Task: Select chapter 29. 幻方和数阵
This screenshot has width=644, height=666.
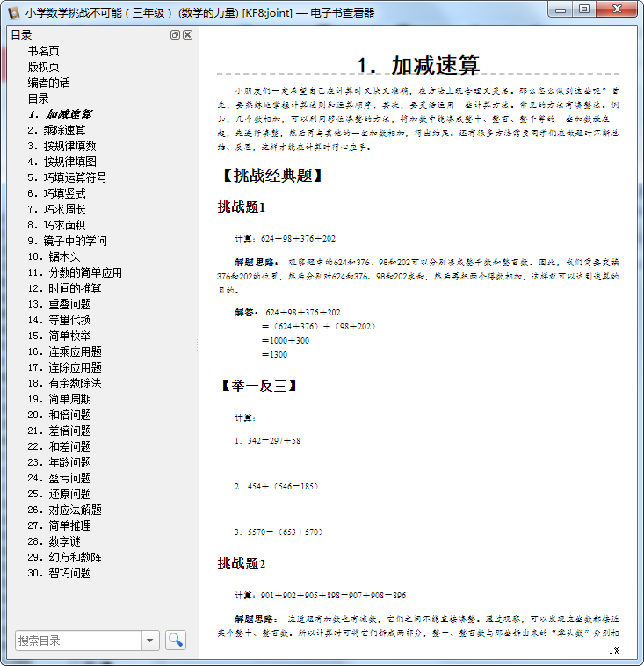Action: (x=64, y=557)
